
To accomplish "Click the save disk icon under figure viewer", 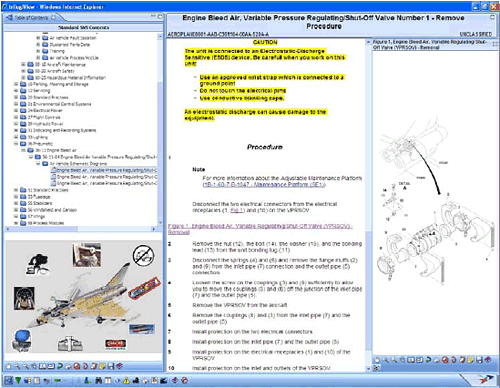I will click(479, 360).
